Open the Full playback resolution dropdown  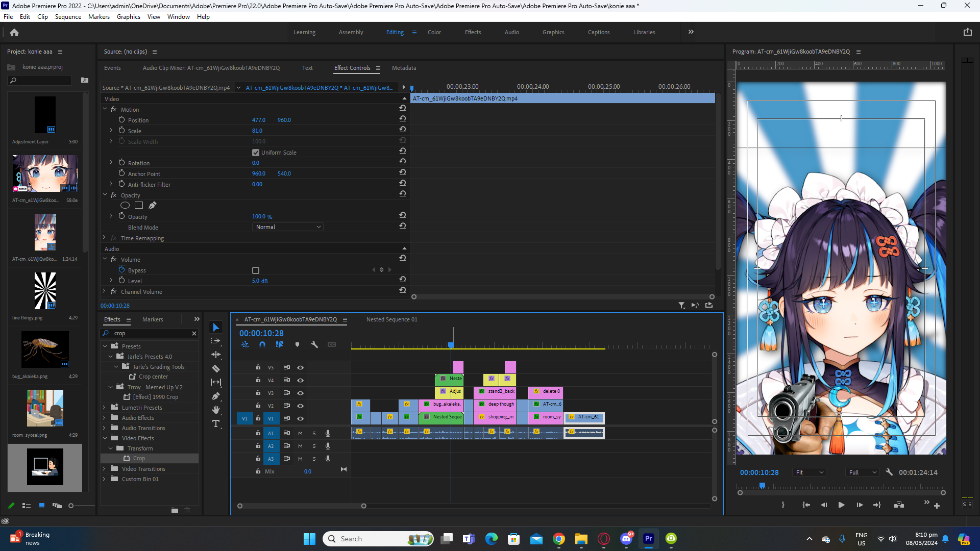862,472
